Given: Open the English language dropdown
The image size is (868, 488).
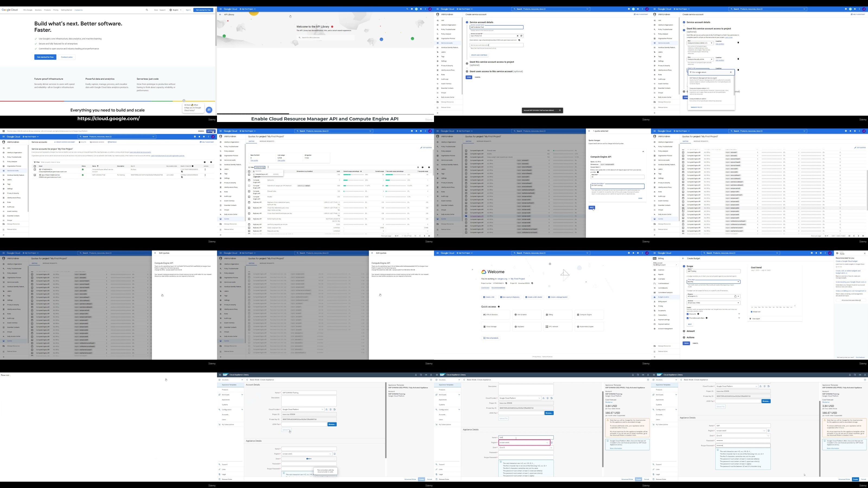Looking at the screenshot, I should click(175, 10).
